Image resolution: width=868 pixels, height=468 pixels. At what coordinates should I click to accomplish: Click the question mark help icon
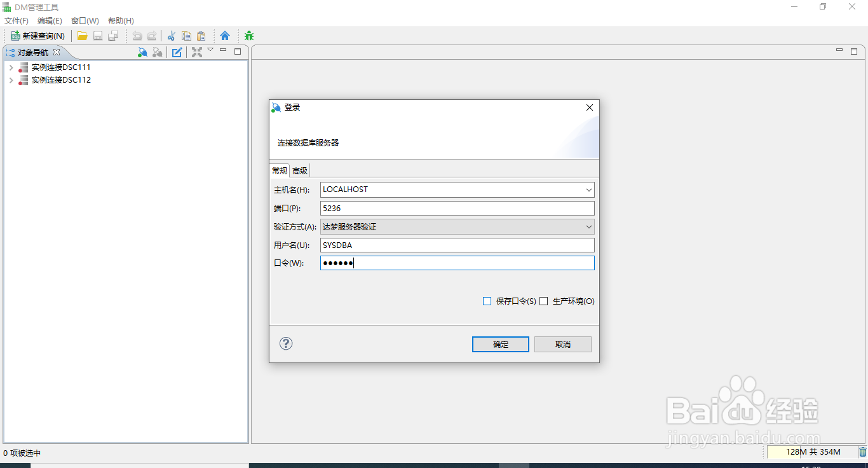click(286, 343)
